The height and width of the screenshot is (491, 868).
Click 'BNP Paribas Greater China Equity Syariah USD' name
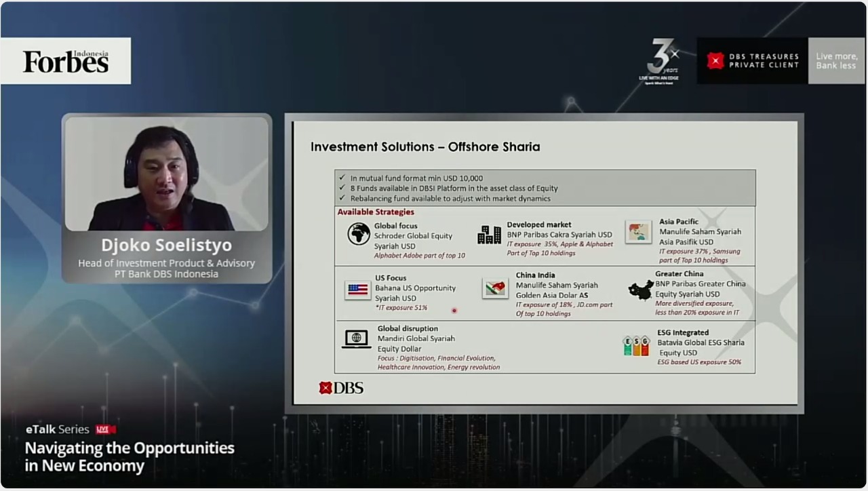click(x=701, y=289)
